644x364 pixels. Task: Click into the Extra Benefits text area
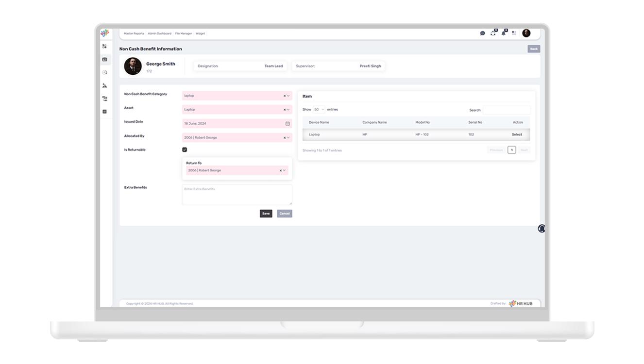click(237, 195)
